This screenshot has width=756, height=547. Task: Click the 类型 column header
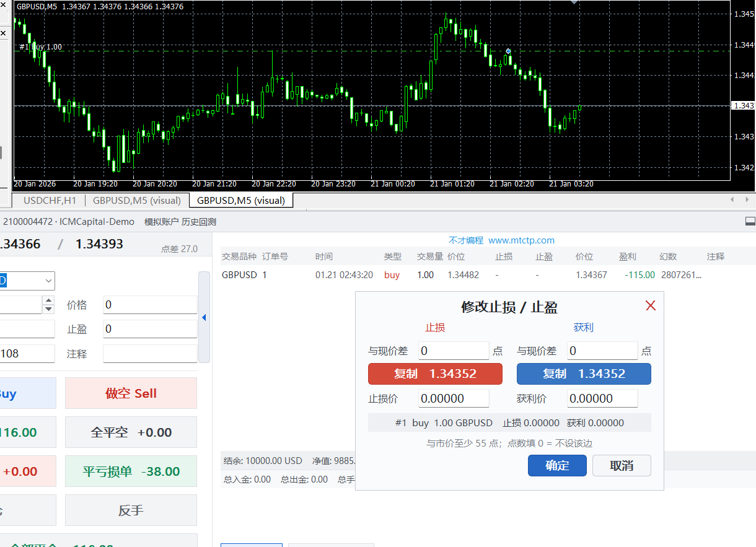tap(393, 256)
